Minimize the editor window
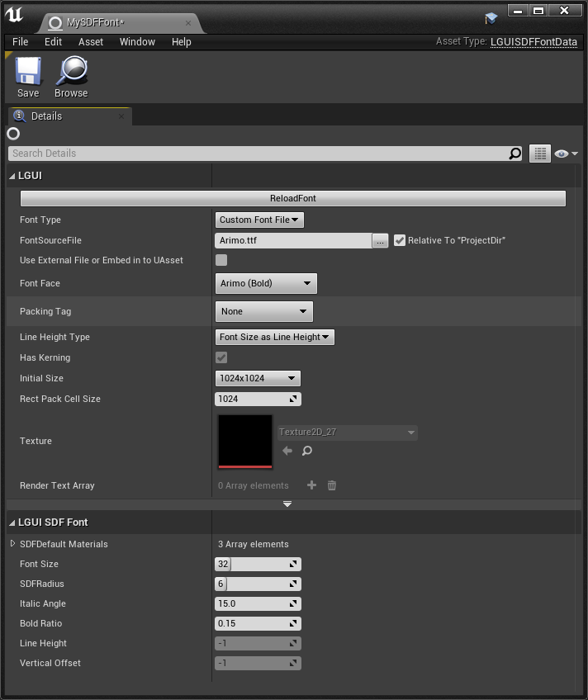The height and width of the screenshot is (700, 588). click(518, 11)
